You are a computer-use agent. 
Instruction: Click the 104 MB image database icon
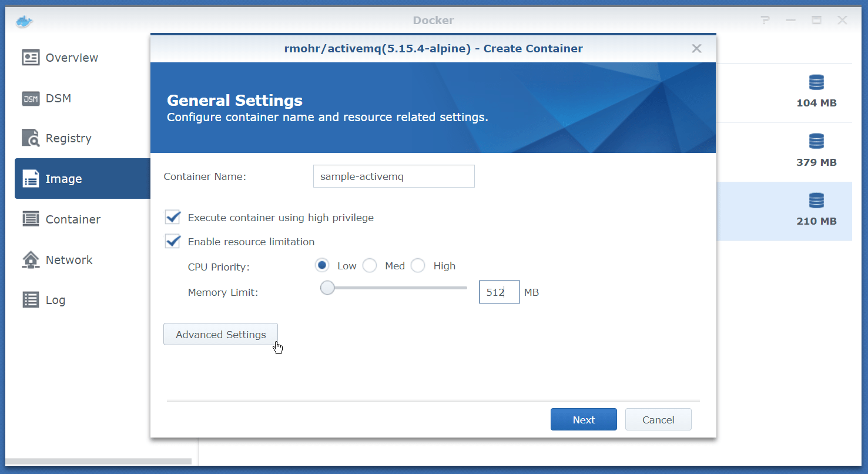(x=816, y=83)
